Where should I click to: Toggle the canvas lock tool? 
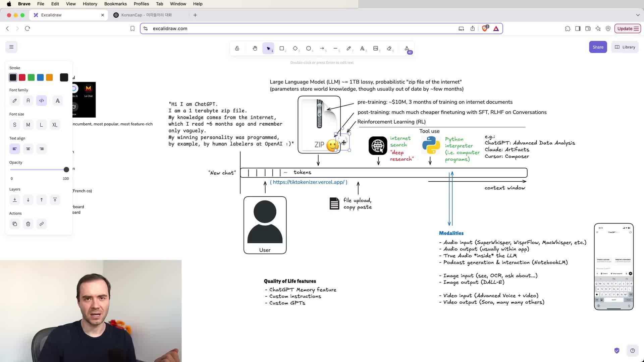pyautogui.click(x=237, y=48)
